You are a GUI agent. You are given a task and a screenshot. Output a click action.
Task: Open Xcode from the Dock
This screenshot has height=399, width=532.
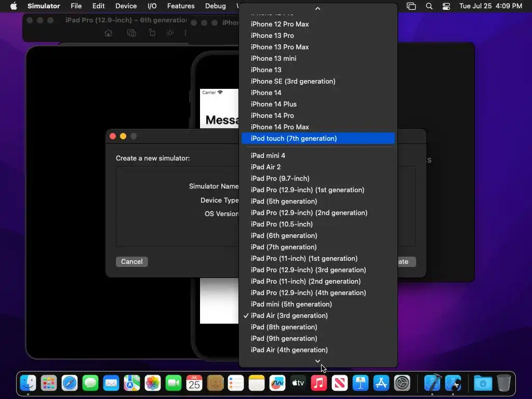click(x=432, y=383)
